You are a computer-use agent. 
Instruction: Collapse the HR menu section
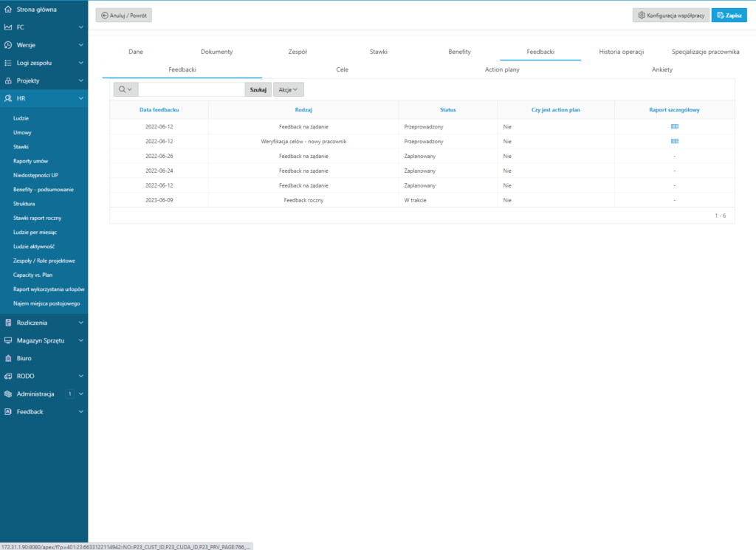click(81, 98)
